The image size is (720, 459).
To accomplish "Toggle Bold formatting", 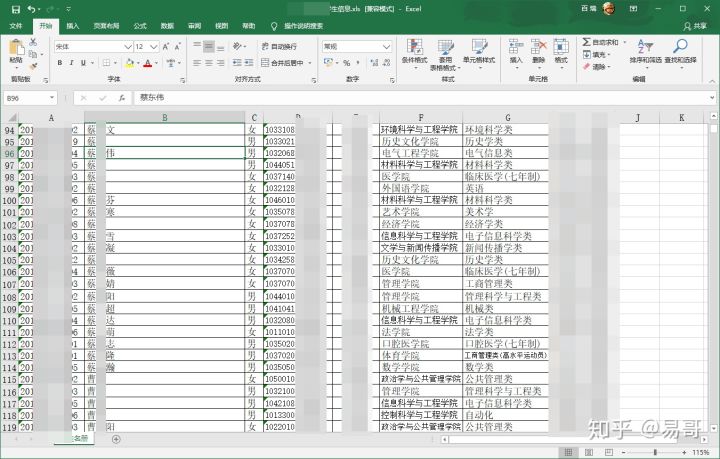I will point(59,63).
